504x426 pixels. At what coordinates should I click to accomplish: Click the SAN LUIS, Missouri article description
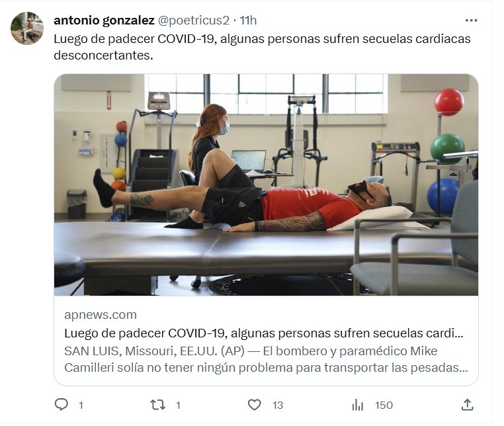pos(266,359)
